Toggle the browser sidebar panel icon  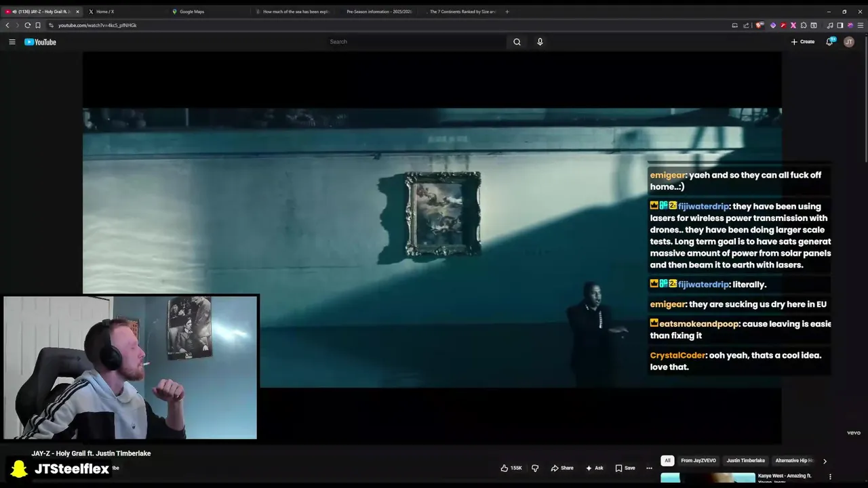(x=840, y=25)
